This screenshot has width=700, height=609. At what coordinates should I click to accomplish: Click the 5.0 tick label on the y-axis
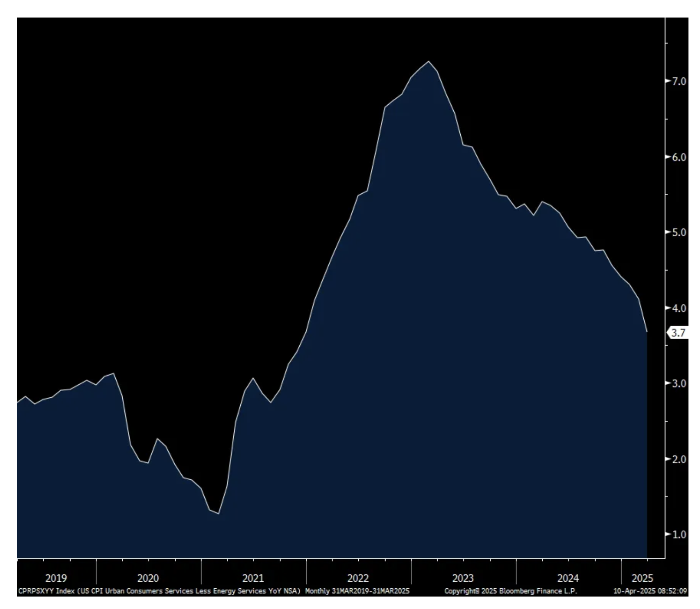pos(679,233)
